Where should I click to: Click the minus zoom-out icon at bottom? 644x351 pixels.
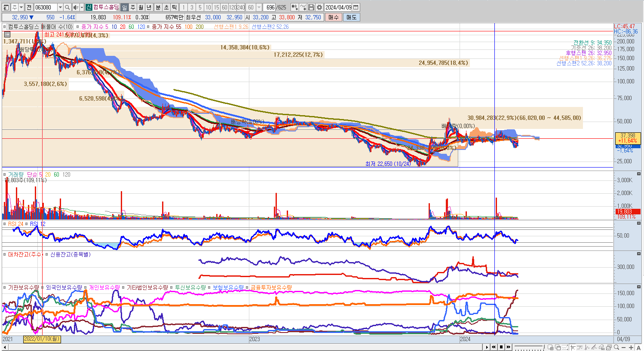tap(623, 347)
